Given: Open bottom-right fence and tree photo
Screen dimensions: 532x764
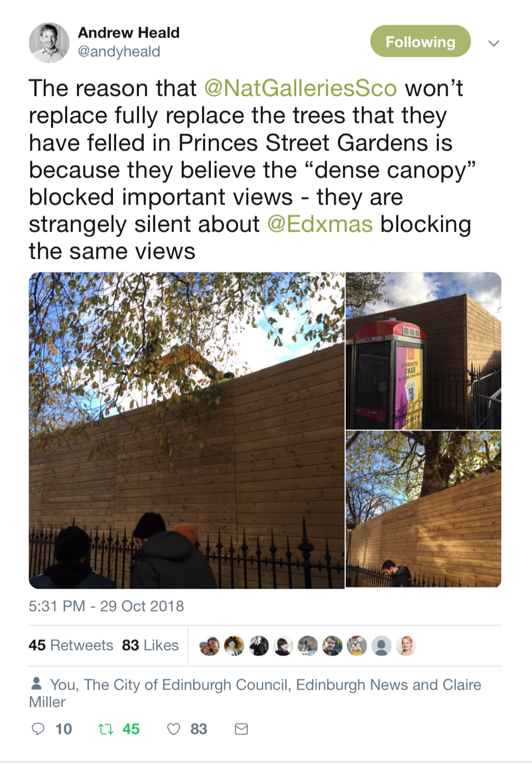Looking at the screenshot, I should pyautogui.click(x=423, y=509).
